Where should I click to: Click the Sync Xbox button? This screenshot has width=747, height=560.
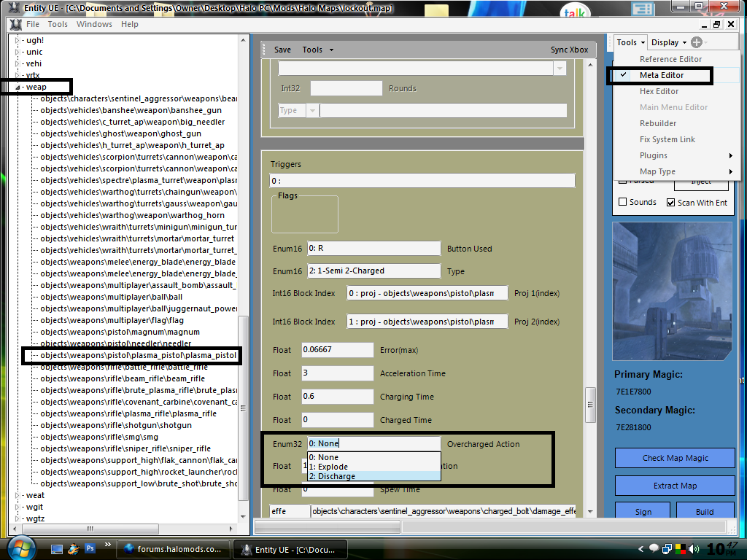click(x=569, y=50)
